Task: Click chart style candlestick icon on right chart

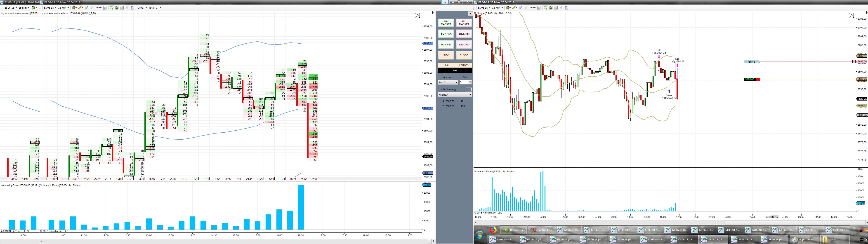Action: 507,8
